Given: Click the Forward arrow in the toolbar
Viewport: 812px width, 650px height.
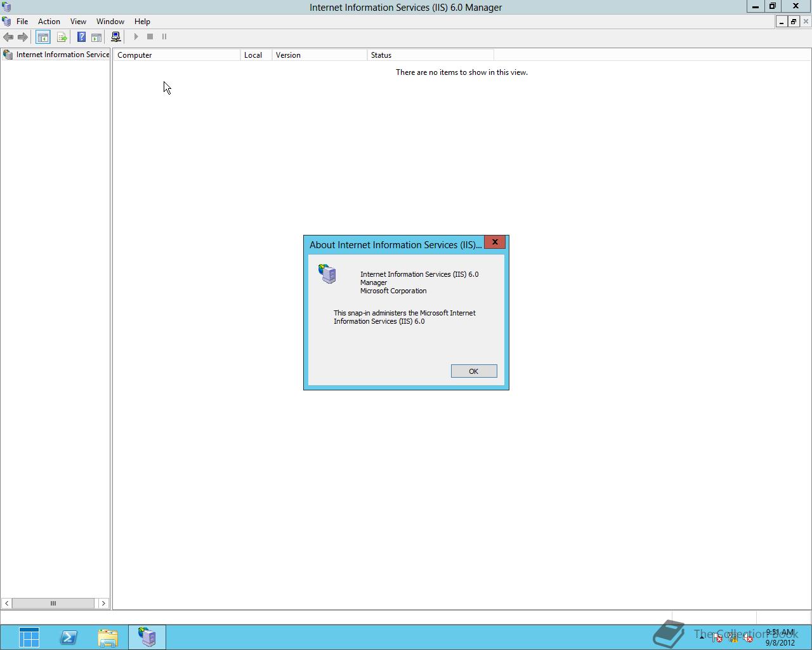Looking at the screenshot, I should tap(22, 37).
